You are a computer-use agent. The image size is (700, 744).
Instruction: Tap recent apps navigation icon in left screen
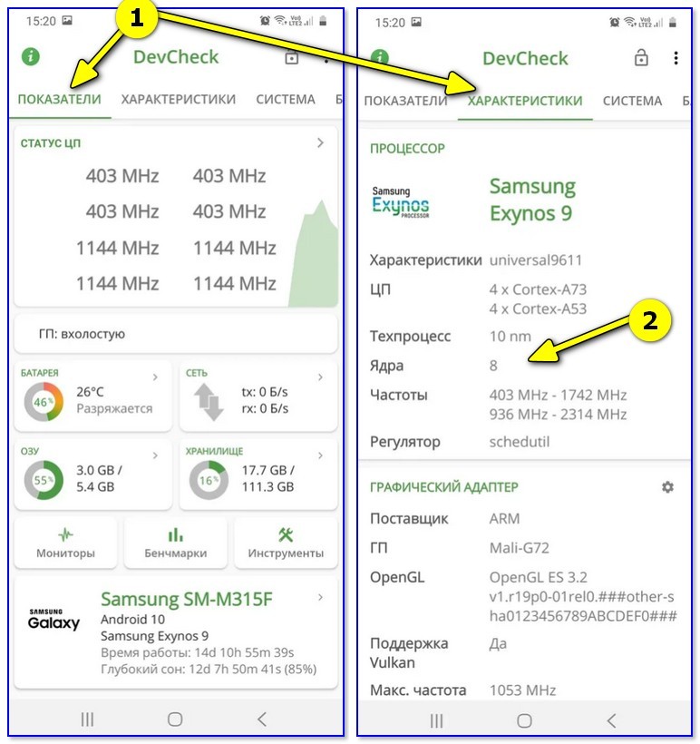(x=87, y=720)
